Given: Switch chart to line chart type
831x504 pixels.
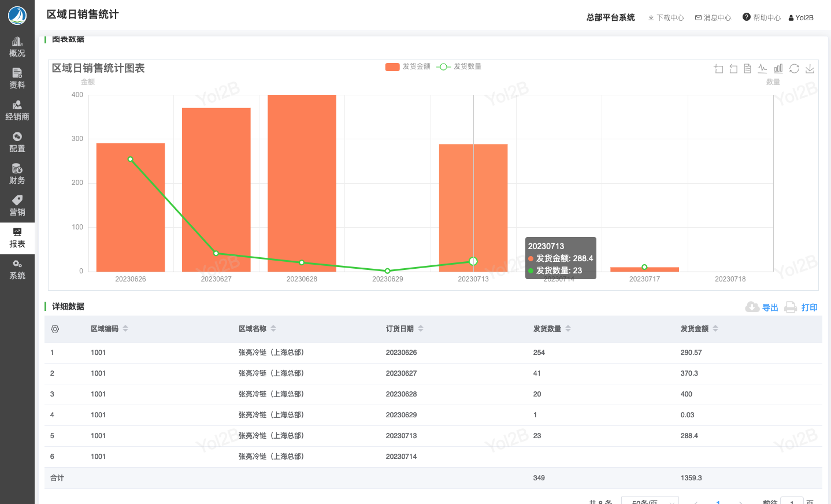Looking at the screenshot, I should [763, 69].
